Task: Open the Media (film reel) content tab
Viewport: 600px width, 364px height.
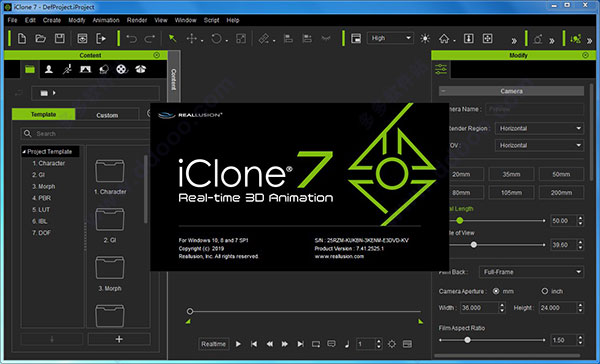Action: tap(122, 69)
